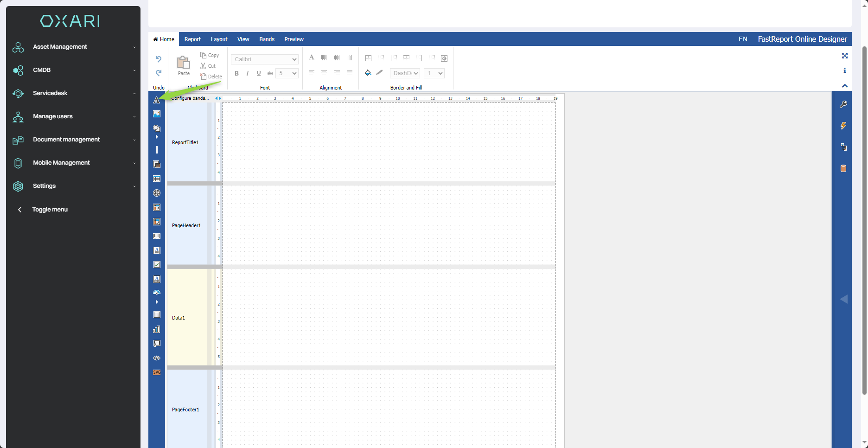The height and width of the screenshot is (448, 868).
Task: Open the Calibri font family dropdown
Action: (264, 59)
